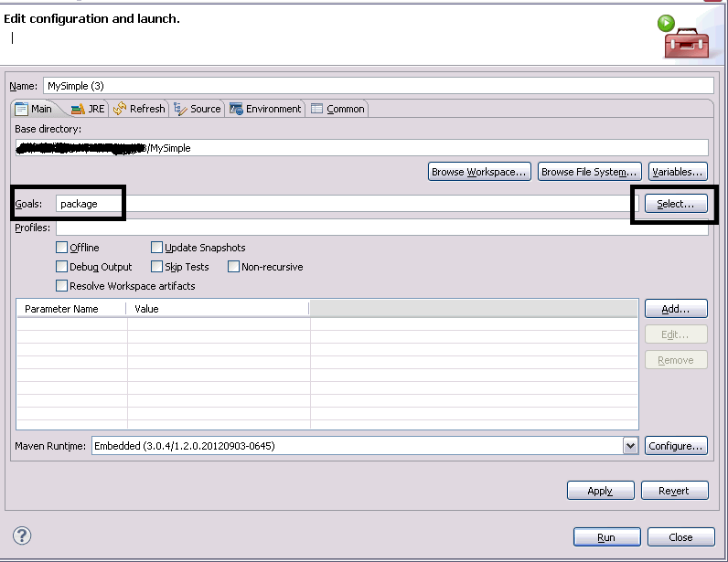Expand the Maven Runtime dropdown
Image resolution: width=728 pixels, height=562 pixels.
coord(630,446)
